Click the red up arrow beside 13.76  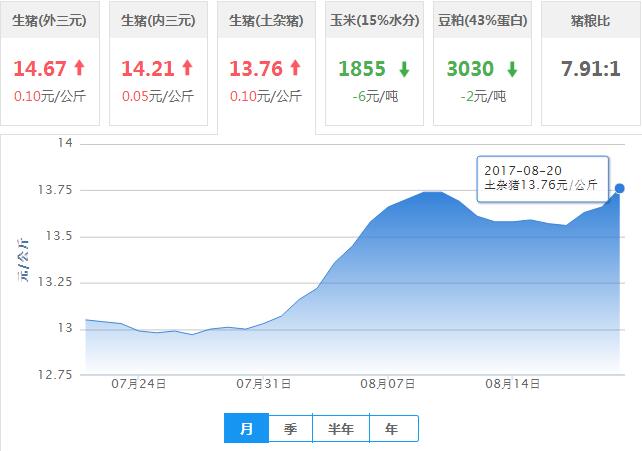296,68
